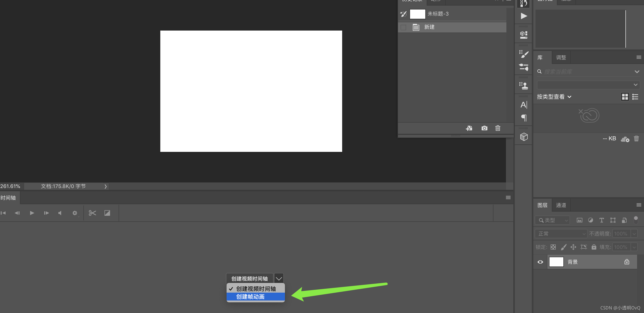
Task: Split clip at playhead scissors icon
Action: coord(92,213)
